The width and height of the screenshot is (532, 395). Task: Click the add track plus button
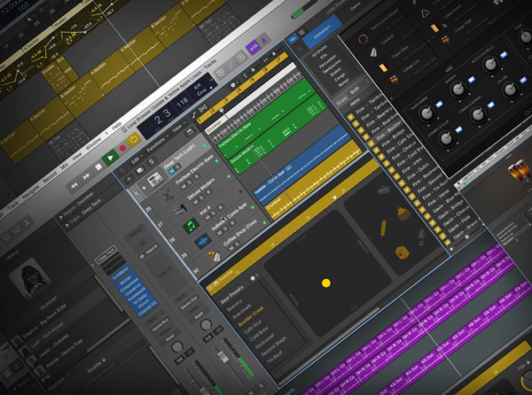pyautogui.click(x=129, y=179)
